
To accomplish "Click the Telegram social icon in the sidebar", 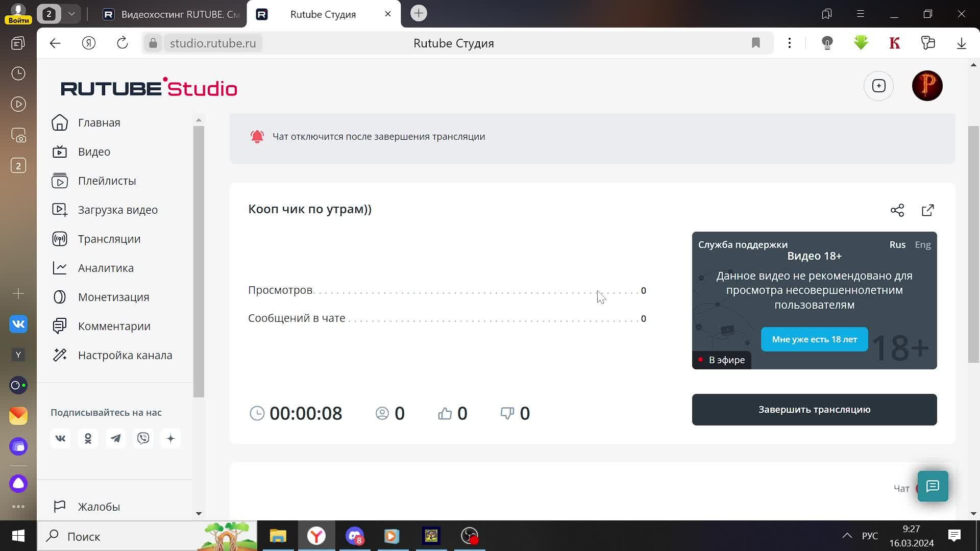I will coord(116,438).
